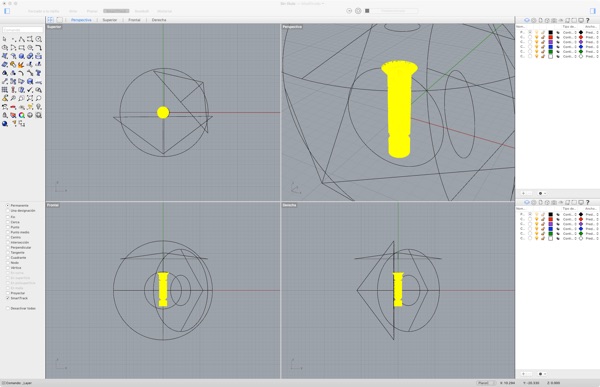Open print width dropdown of the purple layer, upper panel
This screenshot has height=387, width=600.
(592, 42)
